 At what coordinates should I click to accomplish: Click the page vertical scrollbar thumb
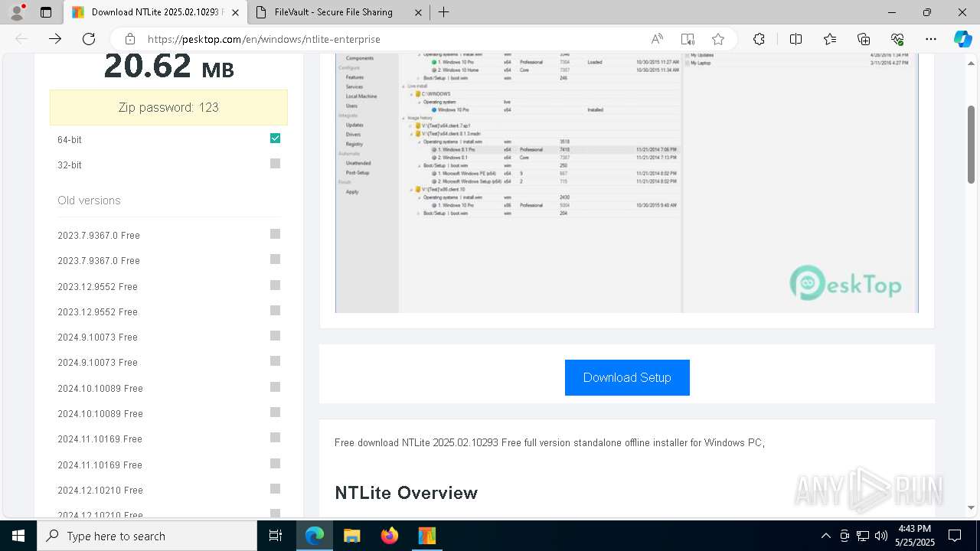click(972, 145)
